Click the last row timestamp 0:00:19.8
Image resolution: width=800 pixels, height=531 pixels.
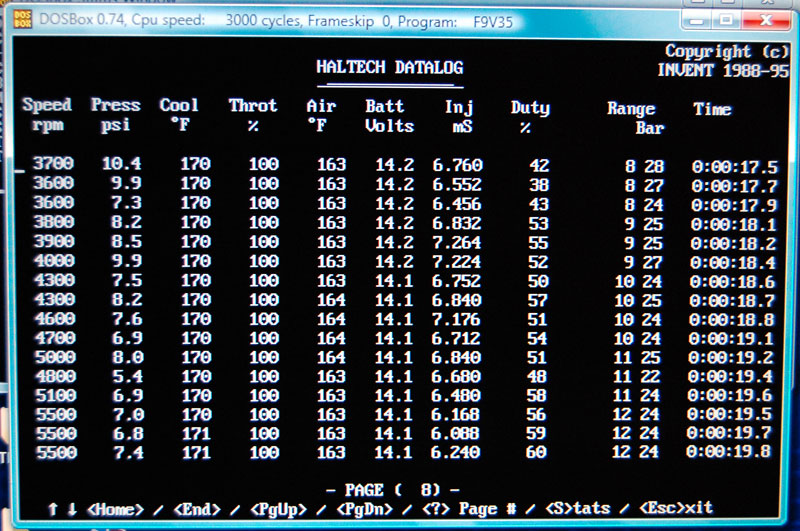(x=729, y=451)
